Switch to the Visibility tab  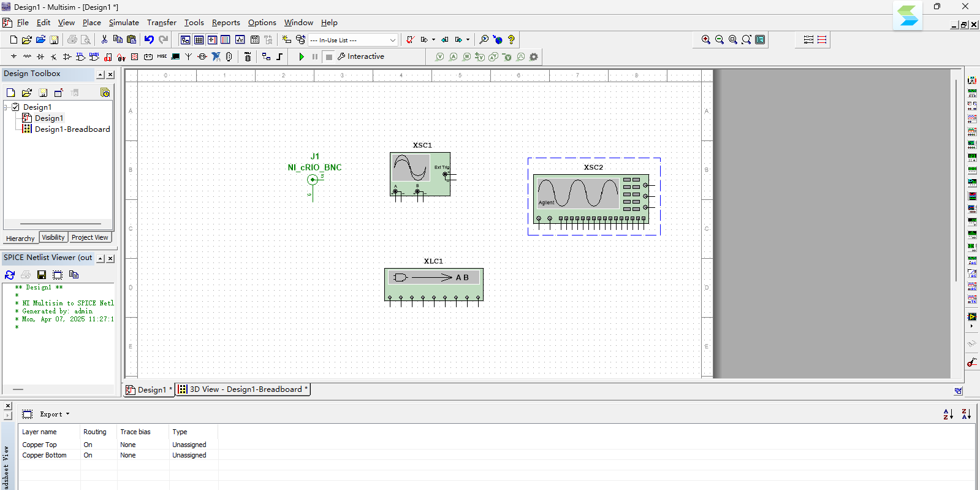click(x=53, y=237)
